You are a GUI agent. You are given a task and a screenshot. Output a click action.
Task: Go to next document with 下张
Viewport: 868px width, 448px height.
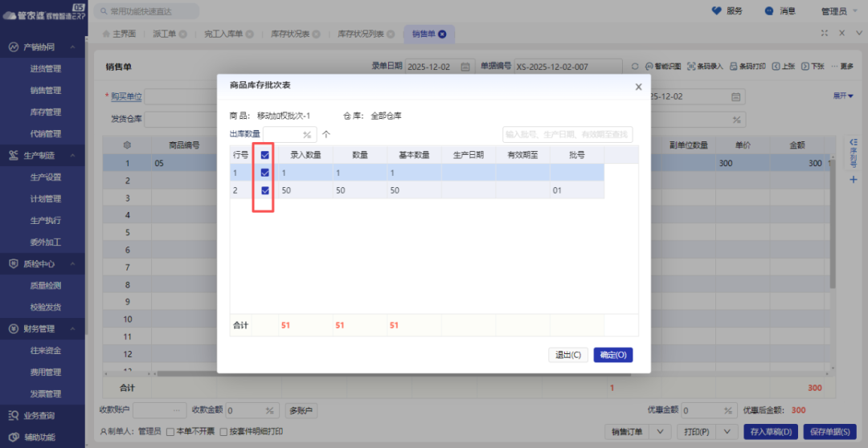coord(806,67)
